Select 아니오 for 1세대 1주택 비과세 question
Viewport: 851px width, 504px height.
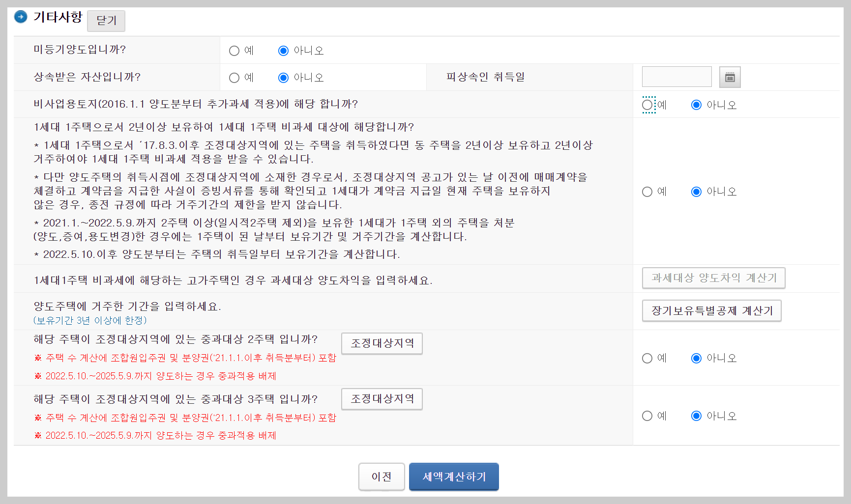click(x=696, y=192)
